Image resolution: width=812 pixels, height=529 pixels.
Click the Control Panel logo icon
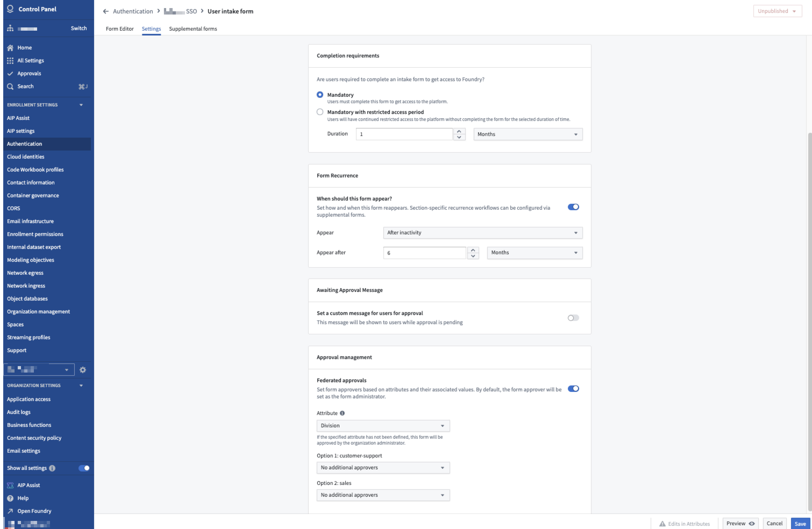[x=10, y=9]
